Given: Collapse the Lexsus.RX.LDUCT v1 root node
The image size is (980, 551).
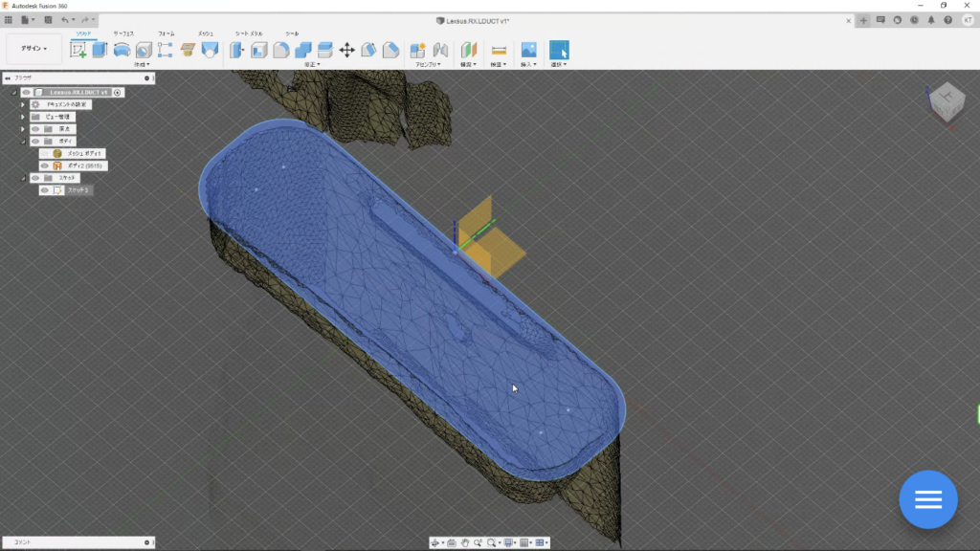Looking at the screenshot, I should click(x=13, y=93).
